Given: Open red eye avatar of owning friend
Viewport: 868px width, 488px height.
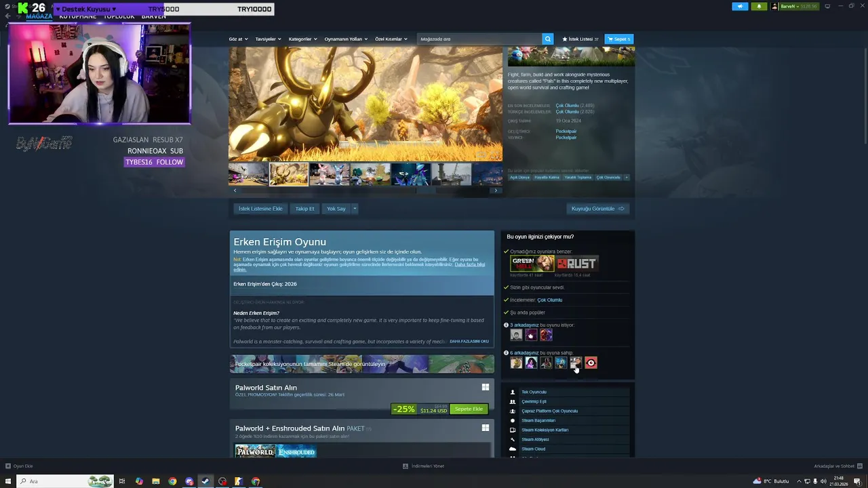Looking at the screenshot, I should (591, 363).
